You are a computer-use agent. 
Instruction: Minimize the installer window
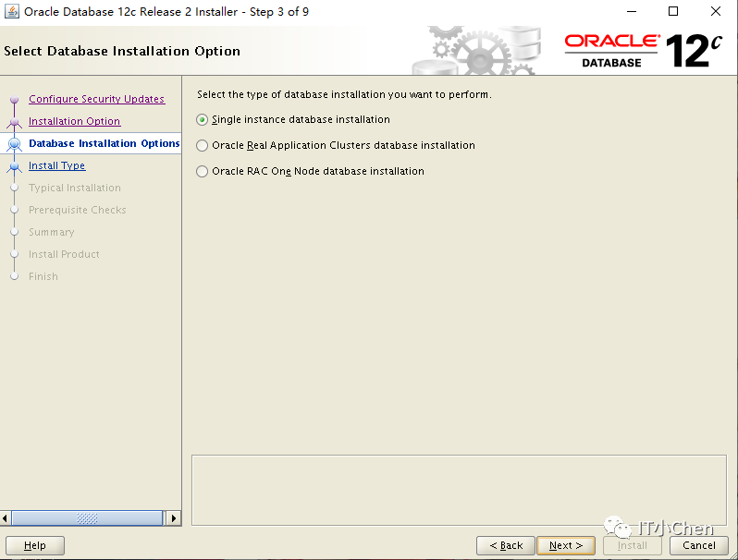[x=631, y=11]
